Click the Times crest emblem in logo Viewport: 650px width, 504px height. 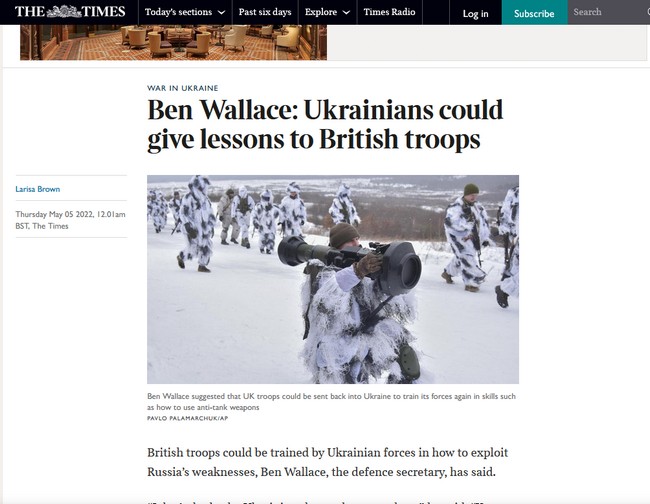tap(64, 12)
